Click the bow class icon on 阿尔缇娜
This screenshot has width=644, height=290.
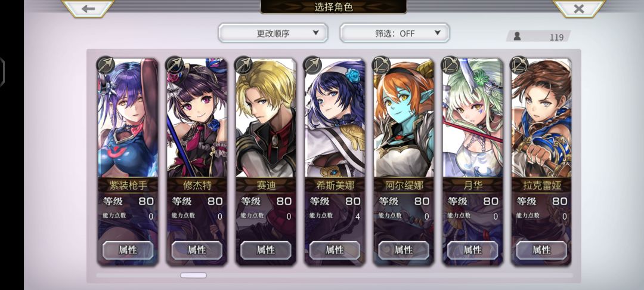(x=382, y=64)
